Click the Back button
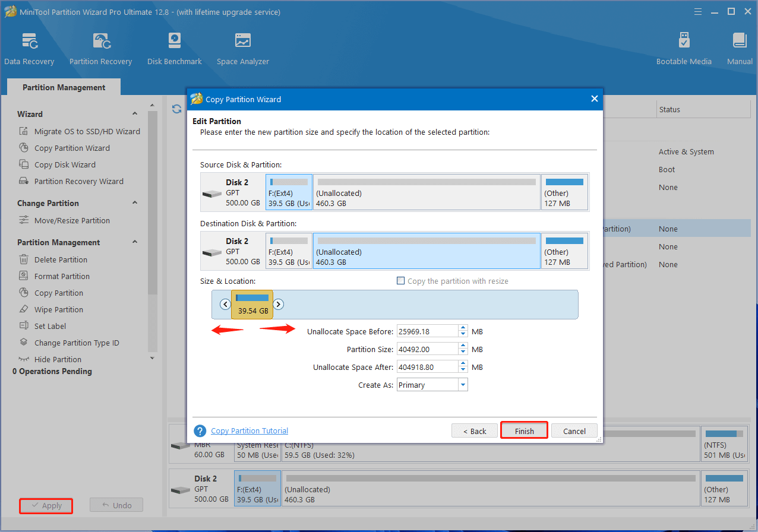Viewport: 758px width, 532px height. click(474, 431)
